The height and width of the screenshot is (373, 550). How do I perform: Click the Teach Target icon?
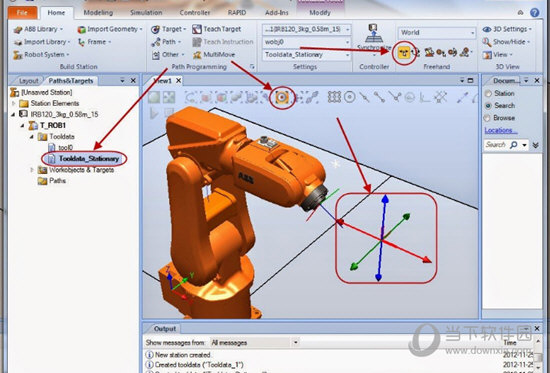[197, 29]
